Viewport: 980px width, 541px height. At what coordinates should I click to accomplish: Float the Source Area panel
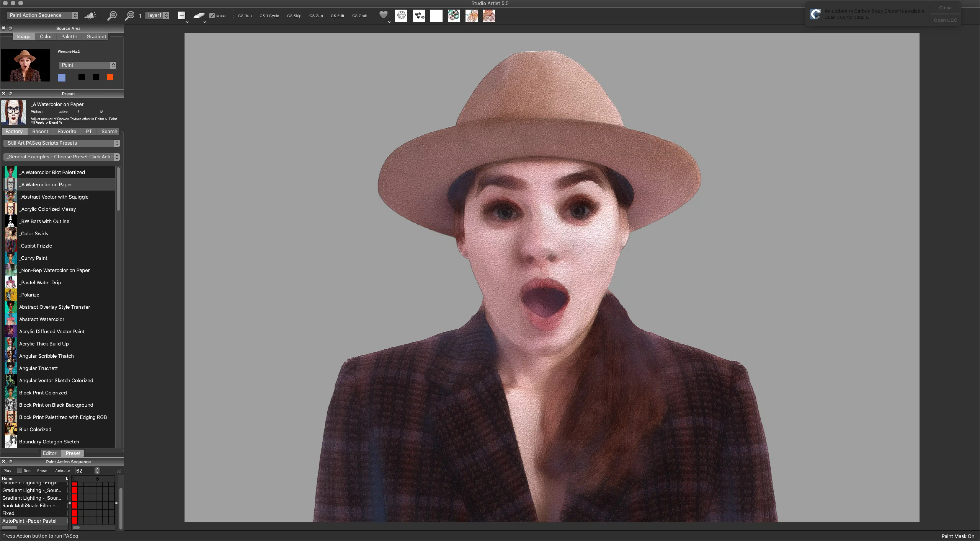coord(10,28)
